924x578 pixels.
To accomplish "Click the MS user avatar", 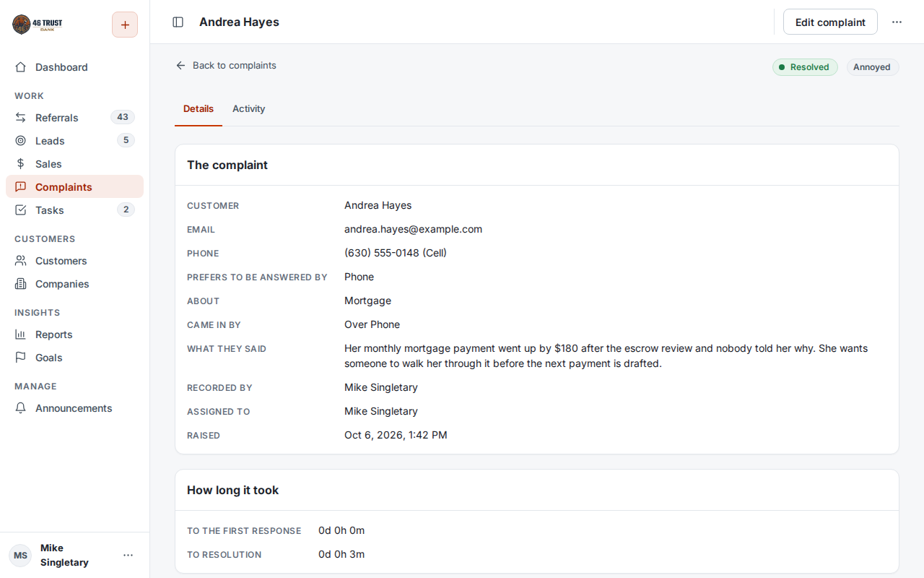I will click(20, 555).
